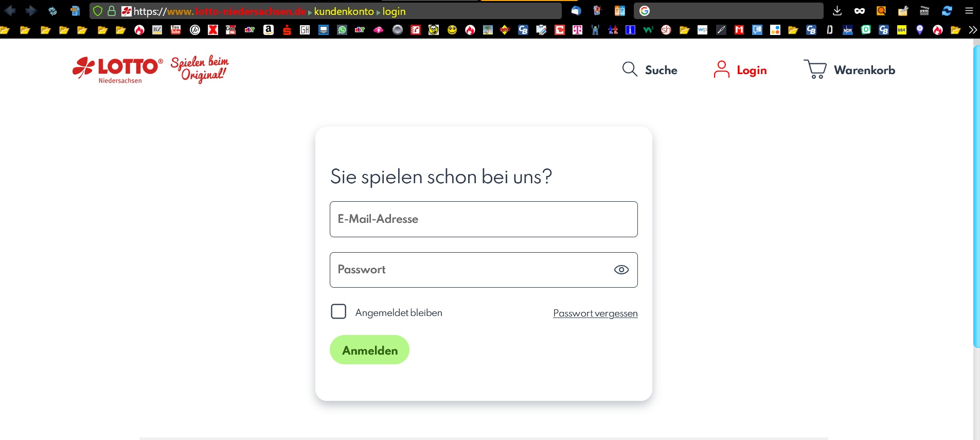Click the Suche magnifier icon
980x440 pixels.
pos(630,69)
